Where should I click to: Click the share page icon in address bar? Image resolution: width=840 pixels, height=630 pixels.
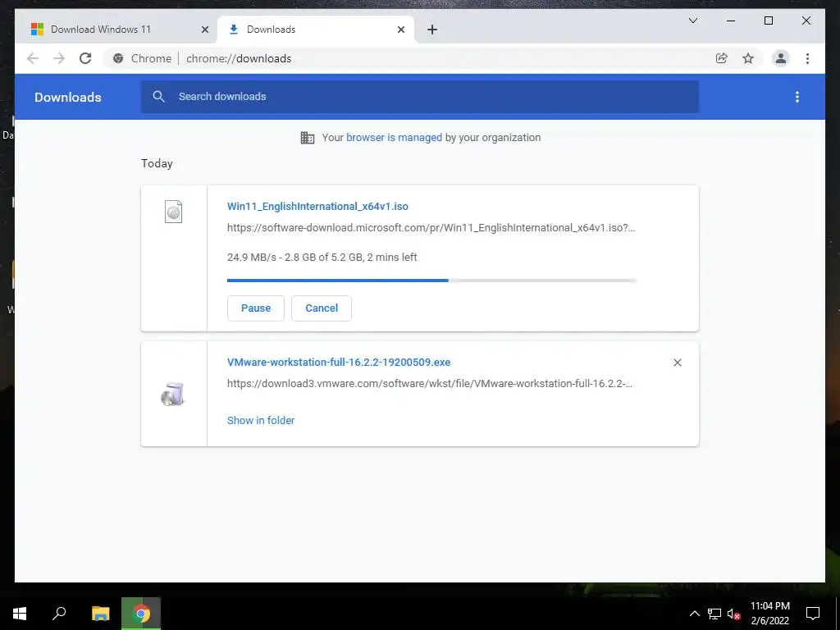[x=722, y=58]
